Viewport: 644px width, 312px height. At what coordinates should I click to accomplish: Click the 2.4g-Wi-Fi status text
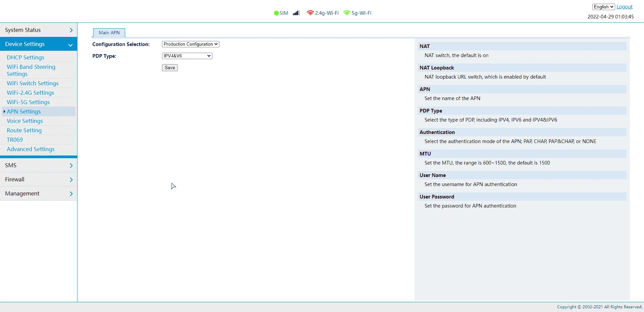tap(327, 13)
